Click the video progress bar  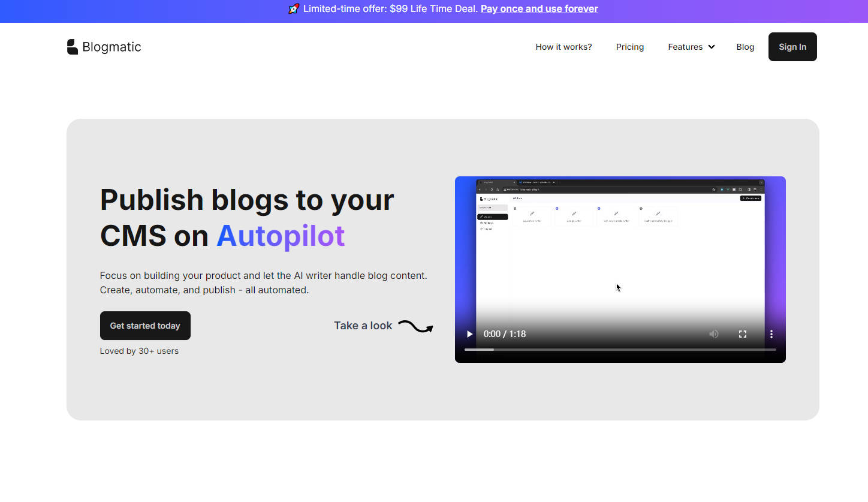[620, 349]
